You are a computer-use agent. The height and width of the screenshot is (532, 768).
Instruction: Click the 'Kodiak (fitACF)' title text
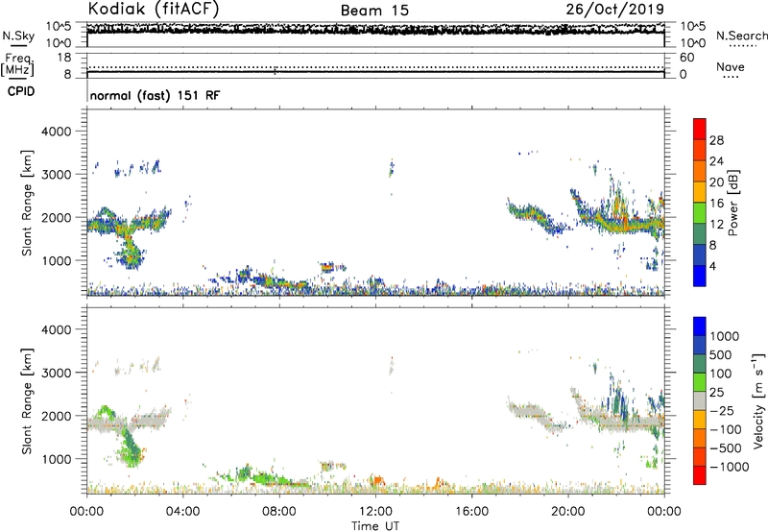154,10
